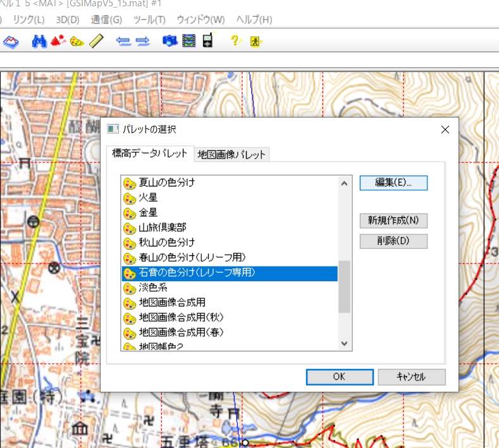The width and height of the screenshot is (499, 448).
Task: Open the 3D(D) menu
Action: tap(68, 20)
